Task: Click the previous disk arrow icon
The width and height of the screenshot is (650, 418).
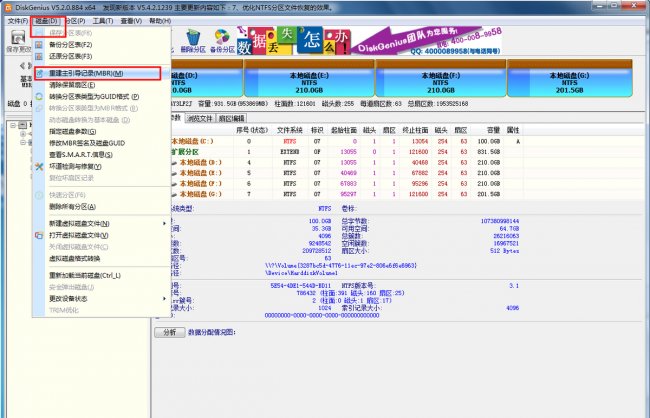Action: click(x=22, y=66)
